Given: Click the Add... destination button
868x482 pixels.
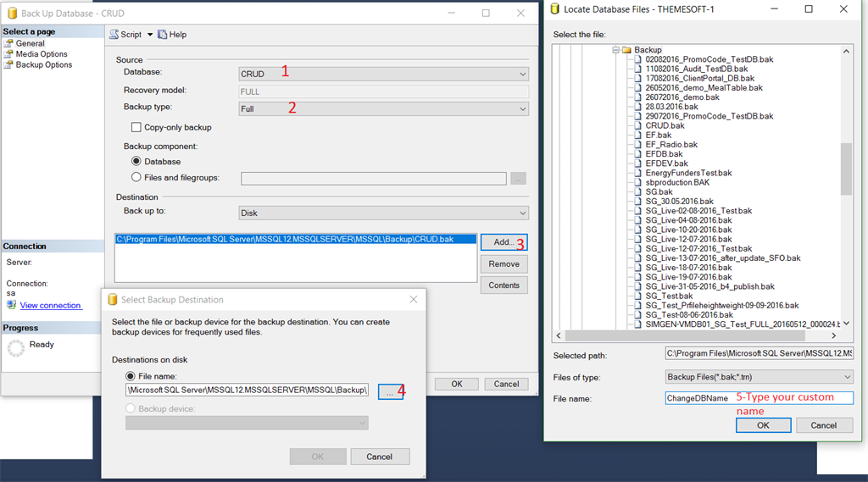Looking at the screenshot, I should [x=504, y=242].
